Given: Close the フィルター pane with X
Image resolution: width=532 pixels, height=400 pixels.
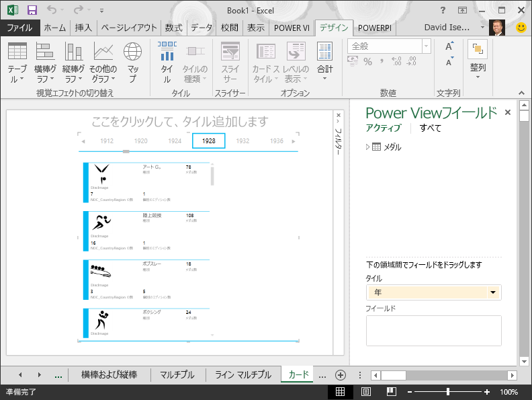Looking at the screenshot, I should tap(339, 116).
